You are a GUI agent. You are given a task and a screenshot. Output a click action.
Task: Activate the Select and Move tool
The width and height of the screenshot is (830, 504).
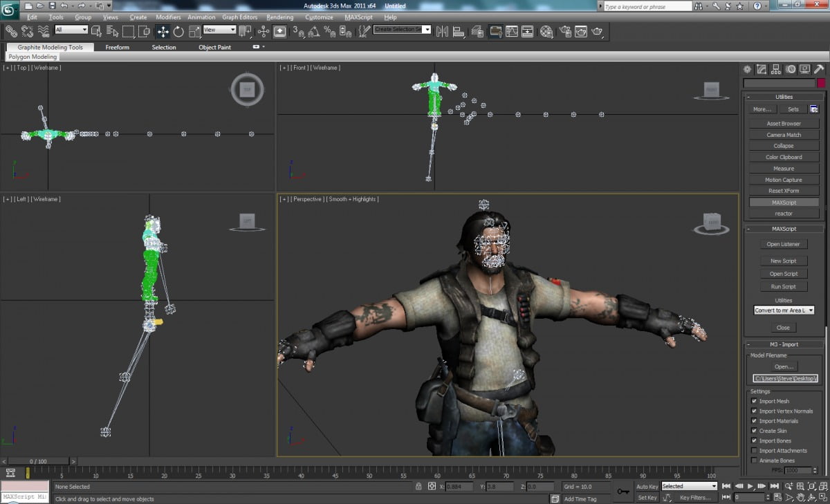[163, 31]
